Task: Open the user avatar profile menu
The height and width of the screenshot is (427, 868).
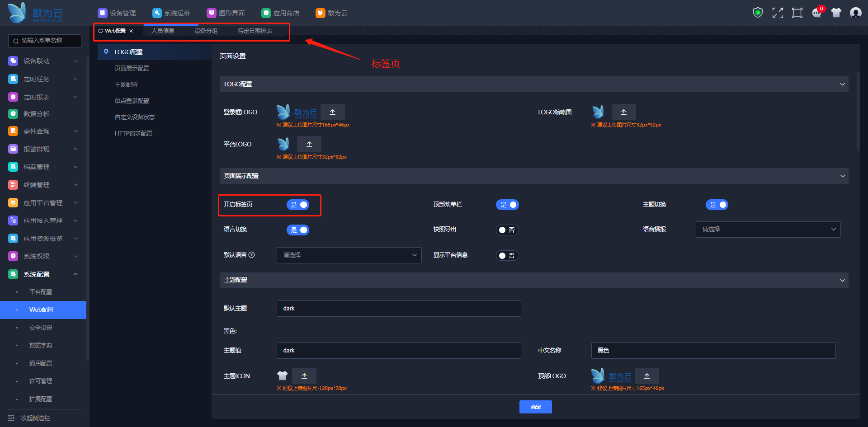Action: pos(856,13)
